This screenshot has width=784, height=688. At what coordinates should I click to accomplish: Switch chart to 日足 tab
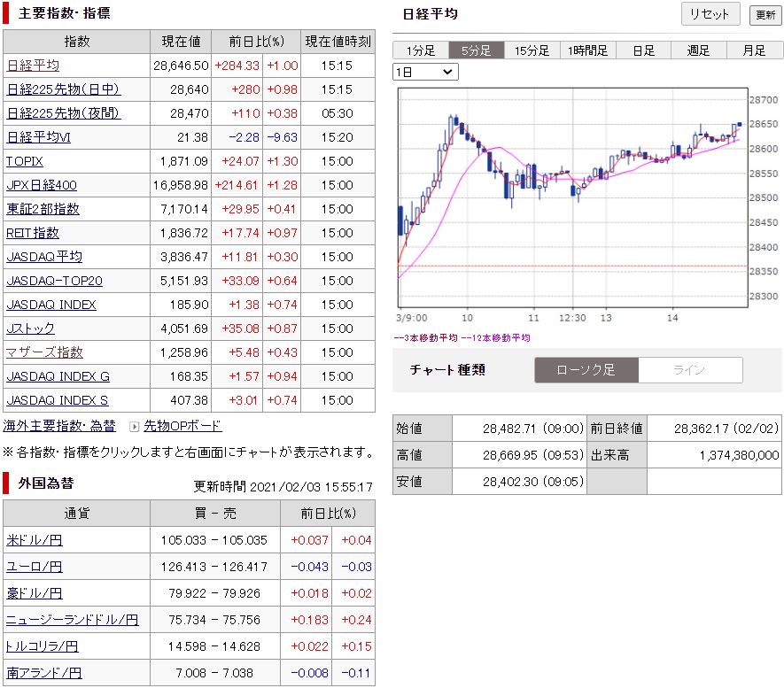tap(643, 50)
